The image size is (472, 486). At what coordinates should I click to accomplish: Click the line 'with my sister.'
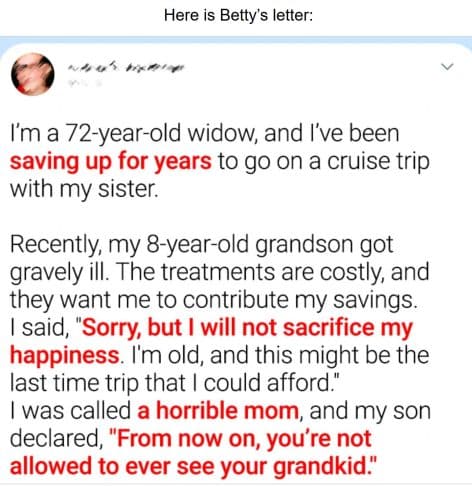click(x=84, y=189)
